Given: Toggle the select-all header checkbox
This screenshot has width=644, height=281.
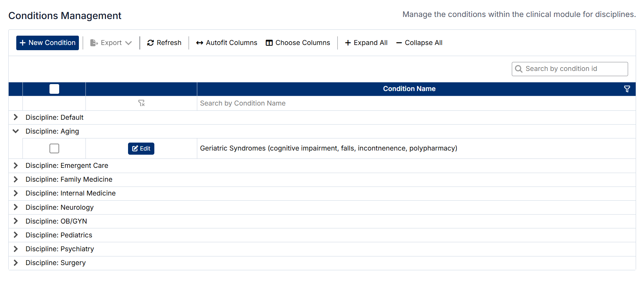Looking at the screenshot, I should (54, 89).
